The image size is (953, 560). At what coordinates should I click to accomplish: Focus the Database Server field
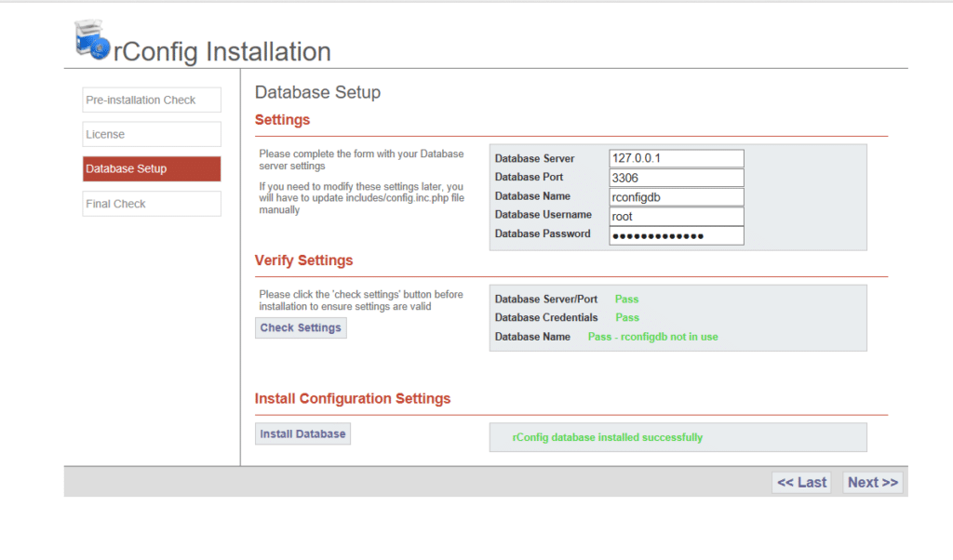point(676,158)
